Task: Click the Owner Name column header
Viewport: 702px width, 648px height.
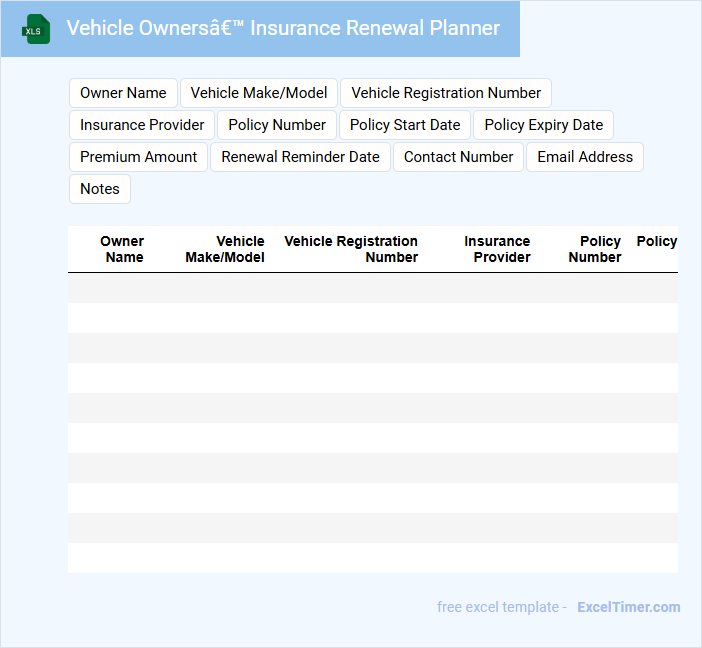Action: point(123,249)
